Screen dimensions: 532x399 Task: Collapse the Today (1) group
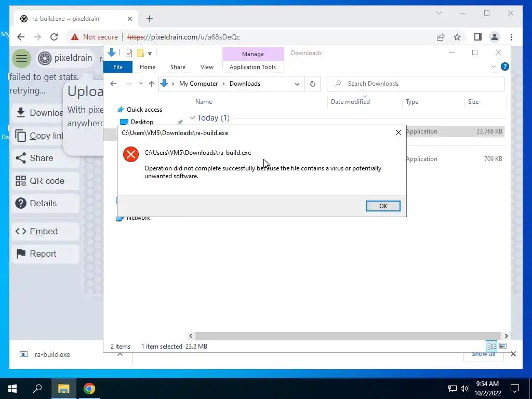pyautogui.click(x=192, y=118)
